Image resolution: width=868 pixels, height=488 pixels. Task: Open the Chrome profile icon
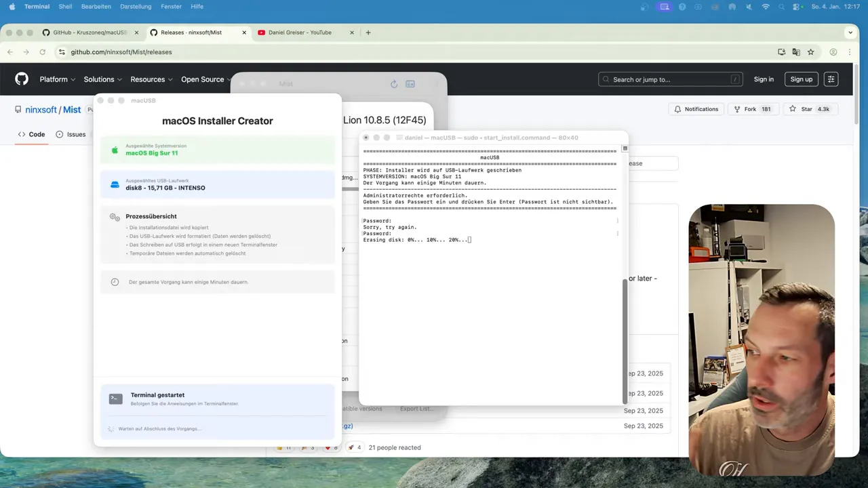tap(833, 52)
